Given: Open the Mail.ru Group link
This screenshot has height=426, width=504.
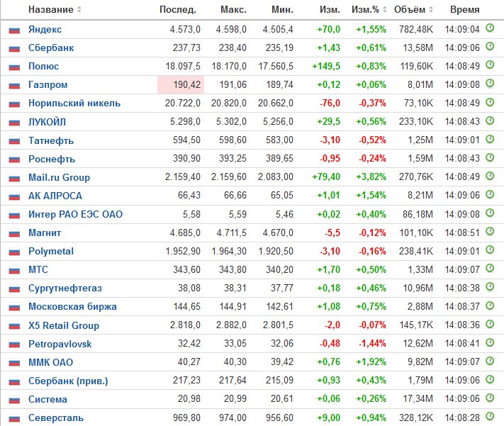Looking at the screenshot, I should (59, 177).
